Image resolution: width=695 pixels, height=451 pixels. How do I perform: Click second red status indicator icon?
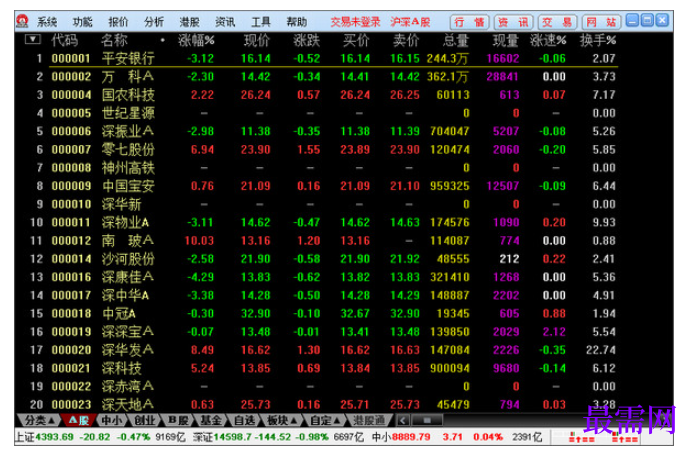(x=624, y=437)
